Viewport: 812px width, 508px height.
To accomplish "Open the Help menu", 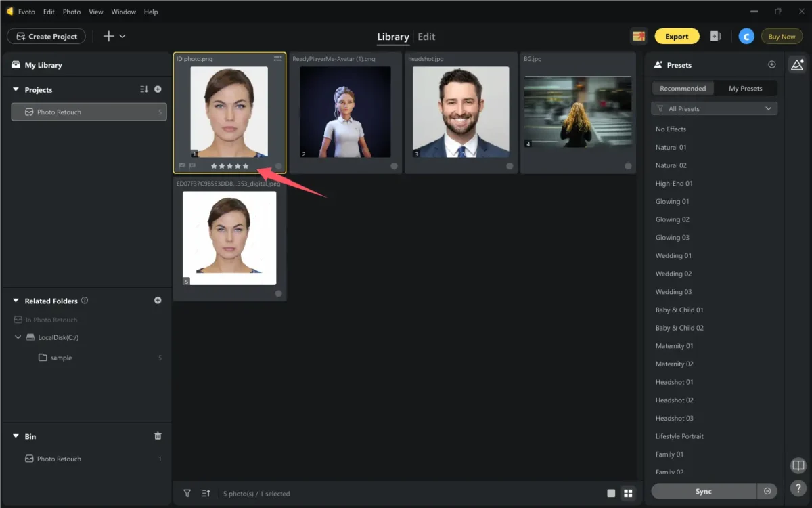I will tap(151, 12).
